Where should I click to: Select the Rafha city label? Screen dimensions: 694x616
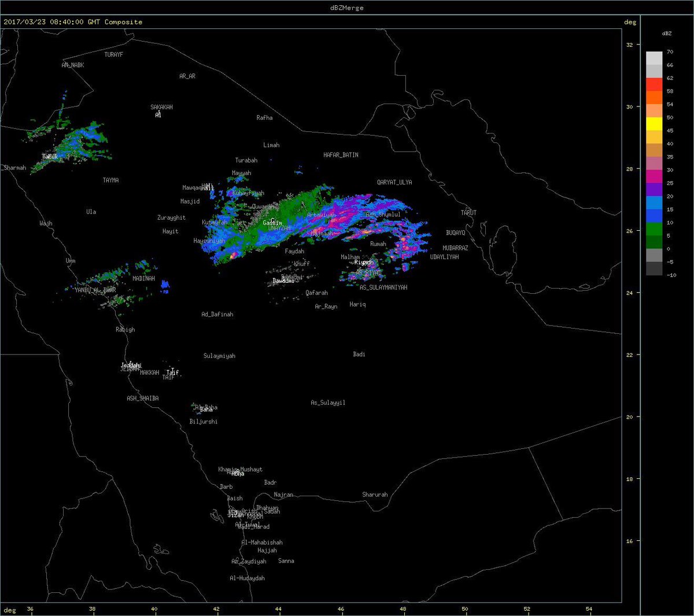[264, 118]
